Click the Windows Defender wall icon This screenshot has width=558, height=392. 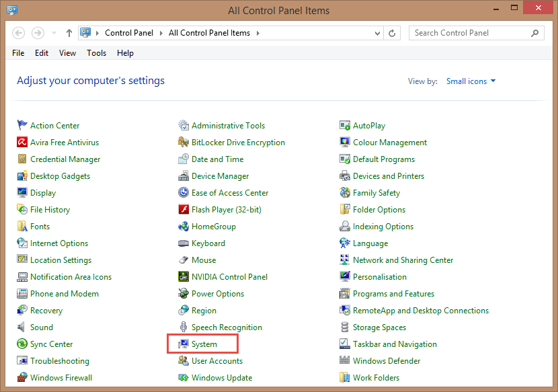click(344, 360)
